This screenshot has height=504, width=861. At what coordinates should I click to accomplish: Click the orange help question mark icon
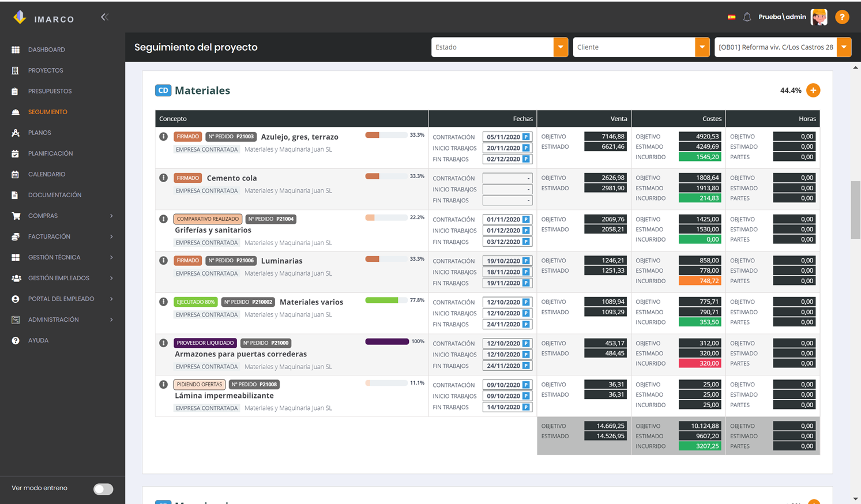pos(842,17)
